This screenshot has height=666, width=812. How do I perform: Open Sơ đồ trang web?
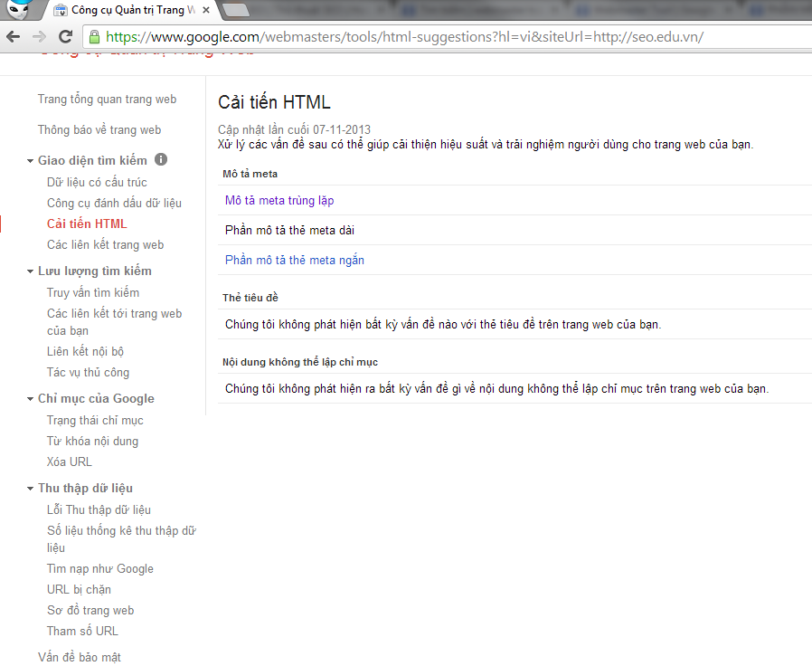click(x=90, y=610)
